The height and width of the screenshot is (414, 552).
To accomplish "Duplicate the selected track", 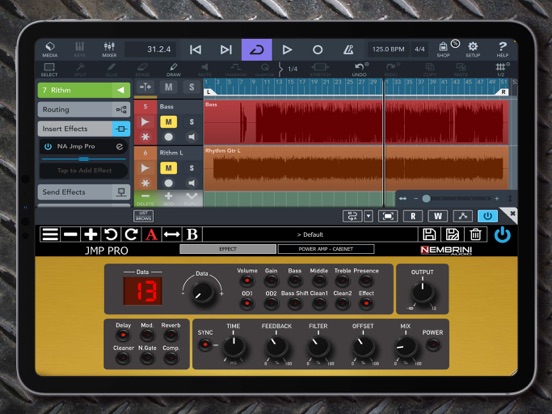I will (192, 199).
